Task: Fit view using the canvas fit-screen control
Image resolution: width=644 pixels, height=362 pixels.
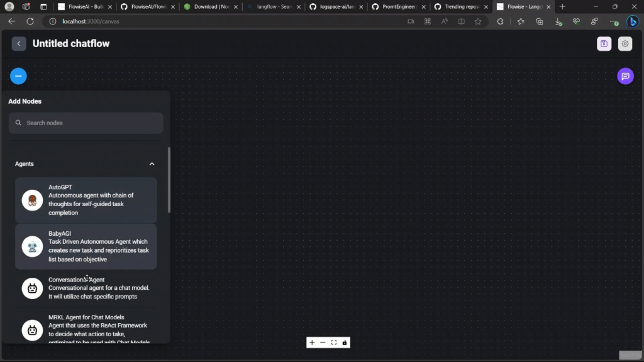Action: (x=334, y=343)
